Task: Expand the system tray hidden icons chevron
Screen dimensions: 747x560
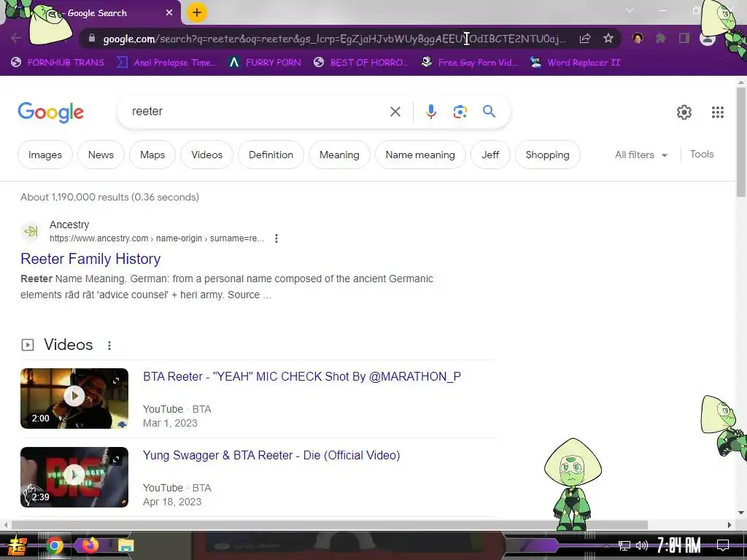Action: (x=605, y=545)
